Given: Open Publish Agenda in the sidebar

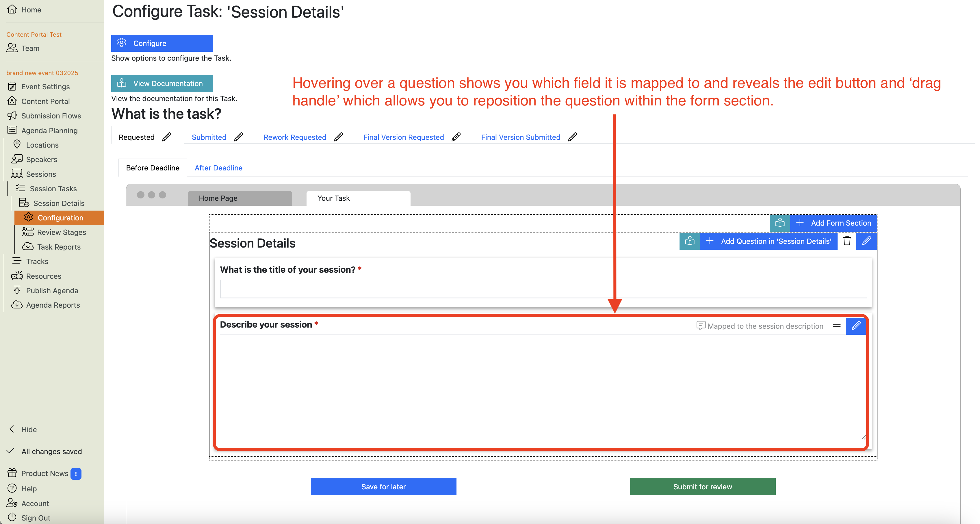Looking at the screenshot, I should [52, 291].
